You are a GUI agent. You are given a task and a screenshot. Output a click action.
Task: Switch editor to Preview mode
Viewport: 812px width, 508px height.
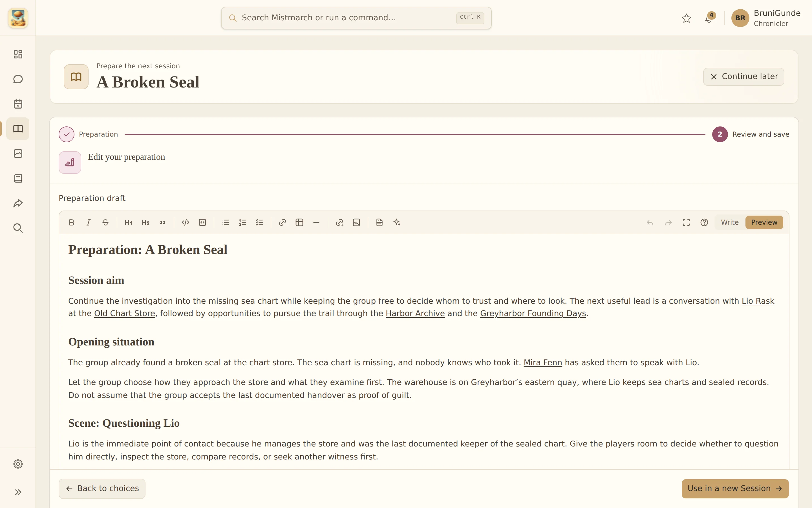(x=764, y=222)
